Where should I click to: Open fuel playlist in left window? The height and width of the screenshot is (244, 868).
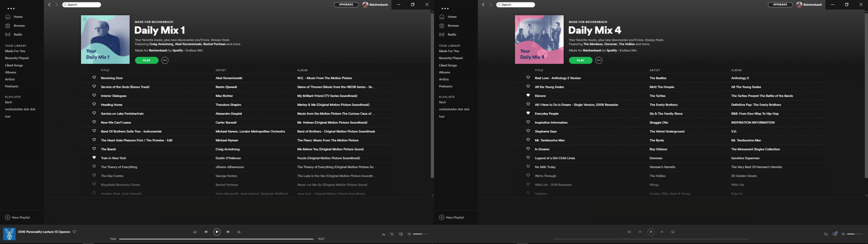click(x=7, y=117)
